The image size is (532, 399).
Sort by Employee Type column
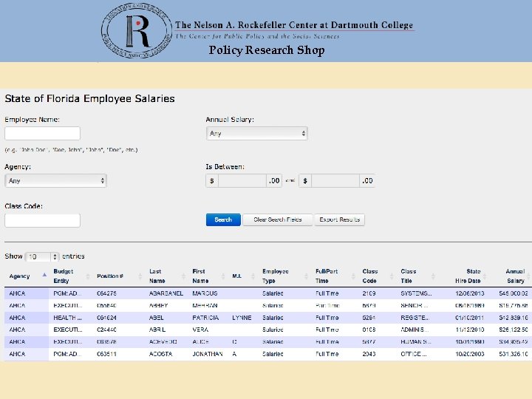pyautogui.click(x=275, y=276)
